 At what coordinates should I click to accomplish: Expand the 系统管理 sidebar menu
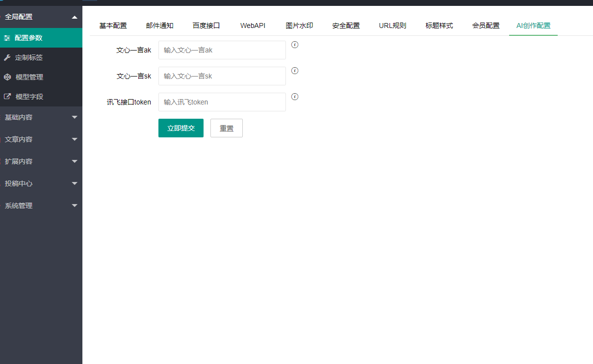41,206
